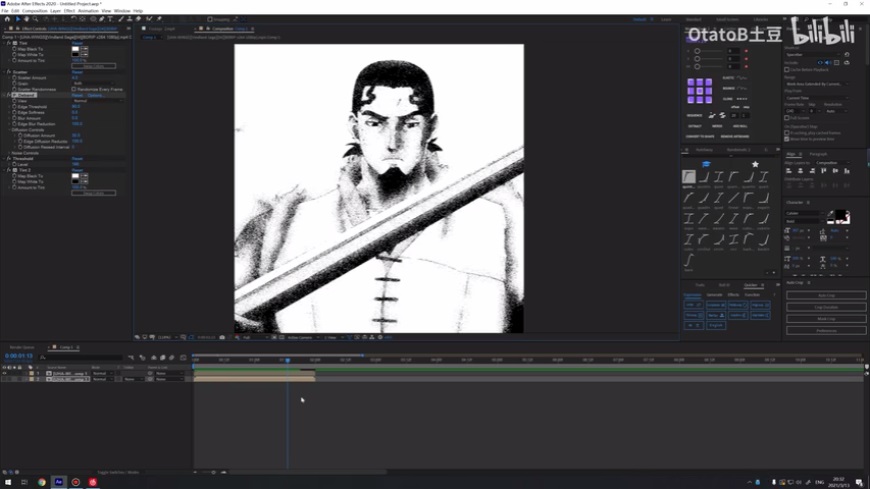Toggle stopwatch for Edge Threshold
The image size is (870, 489).
point(14,107)
